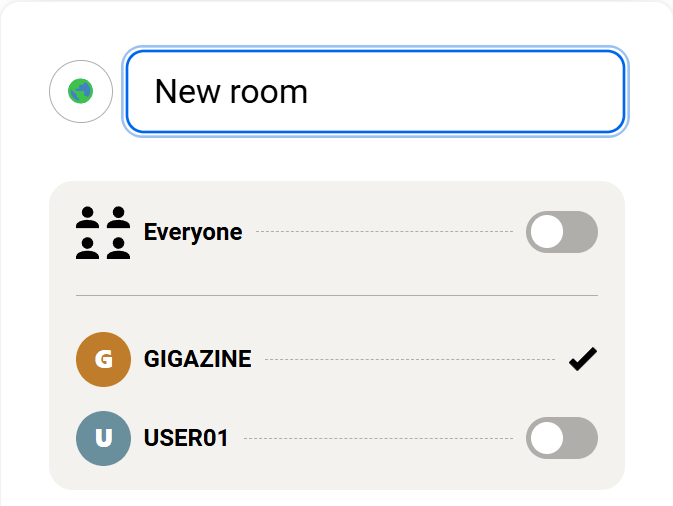Enable the USER01 toggle switch
The height and width of the screenshot is (506, 673).
[x=561, y=438]
